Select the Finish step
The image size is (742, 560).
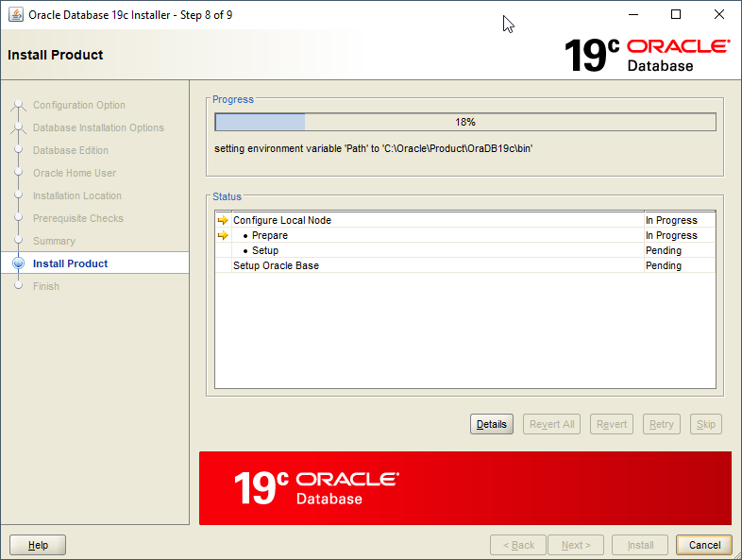tap(46, 286)
